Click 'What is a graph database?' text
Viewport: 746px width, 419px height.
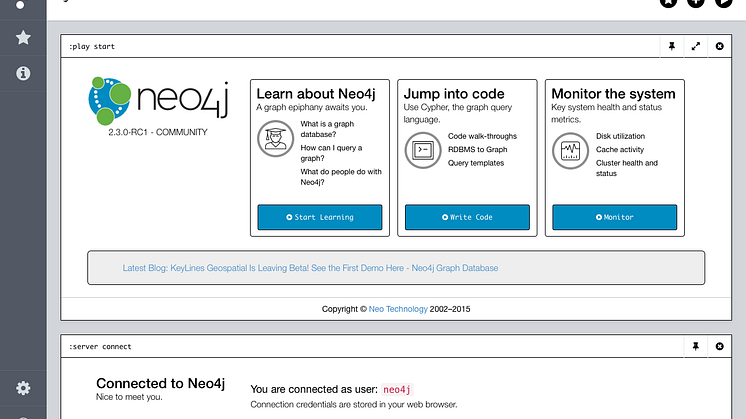(x=327, y=129)
